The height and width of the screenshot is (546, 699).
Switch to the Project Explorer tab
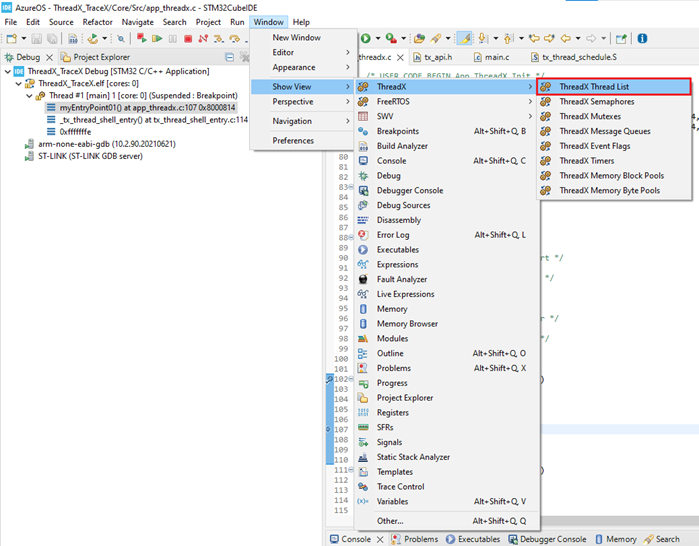click(95, 57)
